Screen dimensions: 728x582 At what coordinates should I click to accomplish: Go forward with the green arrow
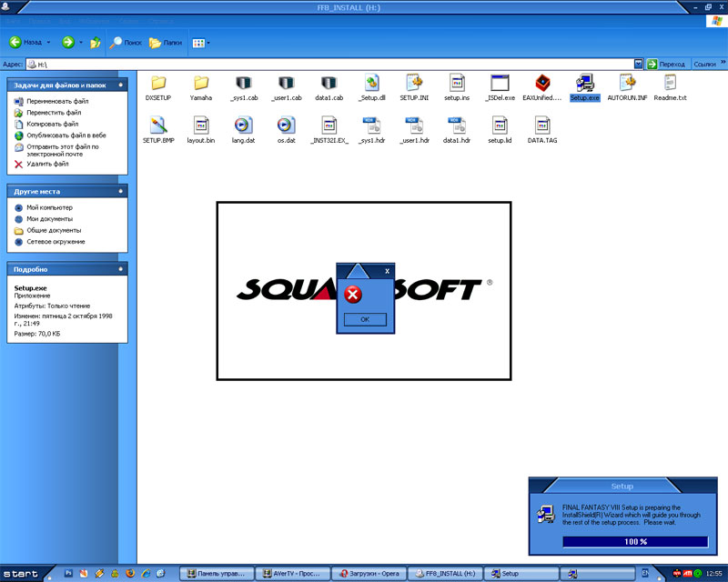coord(68,42)
